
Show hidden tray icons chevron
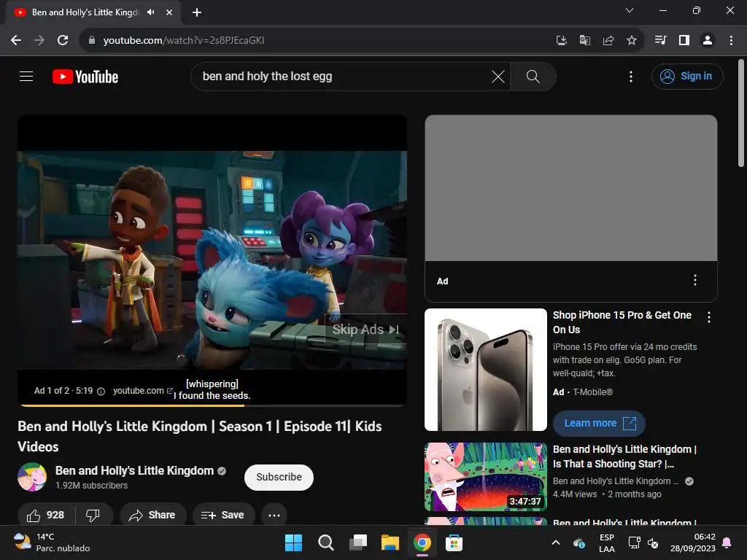(555, 542)
